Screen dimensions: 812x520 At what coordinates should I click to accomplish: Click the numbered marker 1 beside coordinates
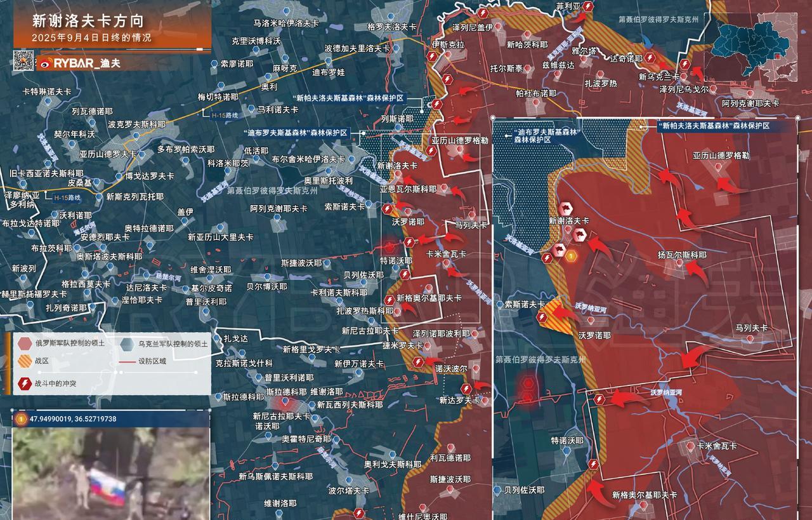[22, 419]
